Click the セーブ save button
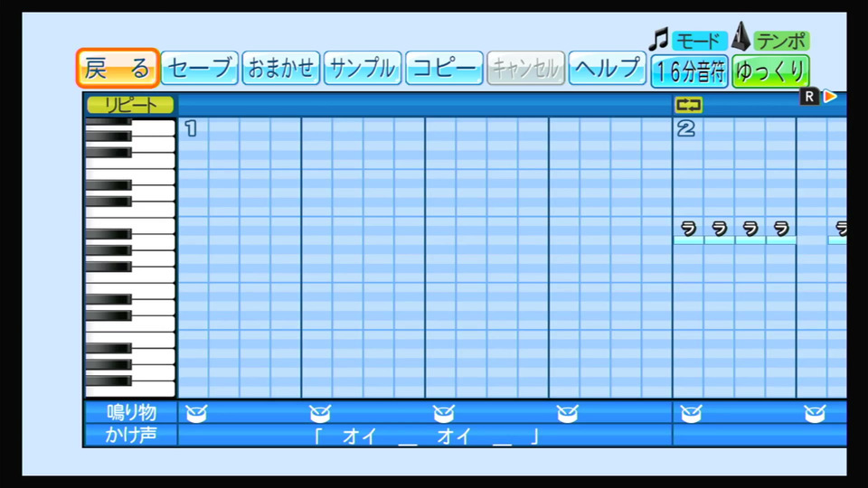 [x=200, y=68]
